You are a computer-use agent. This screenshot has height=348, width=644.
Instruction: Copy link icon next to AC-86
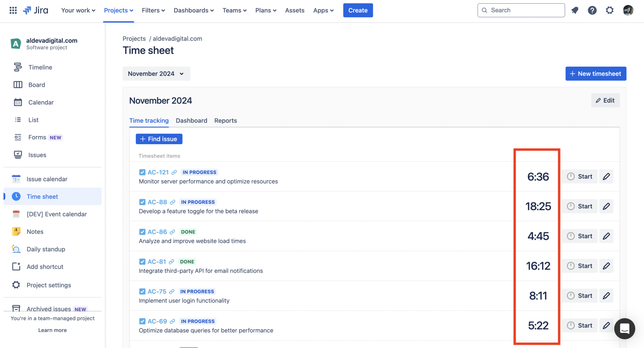pos(172,232)
